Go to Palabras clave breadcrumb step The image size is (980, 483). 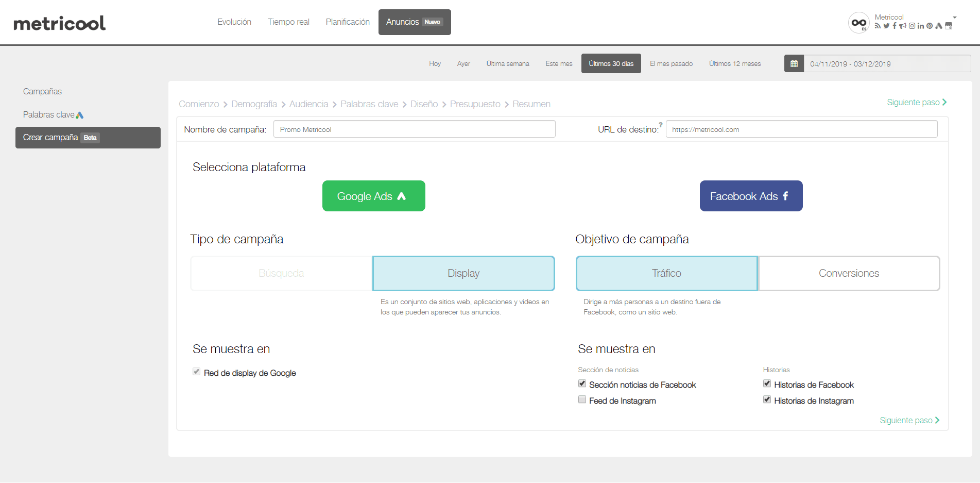coord(369,104)
